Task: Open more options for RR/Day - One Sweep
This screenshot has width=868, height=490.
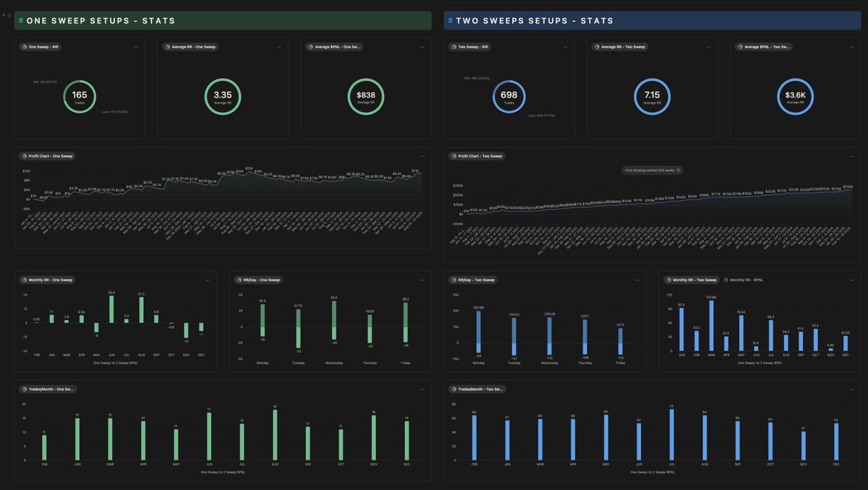Action: pyautogui.click(x=422, y=280)
